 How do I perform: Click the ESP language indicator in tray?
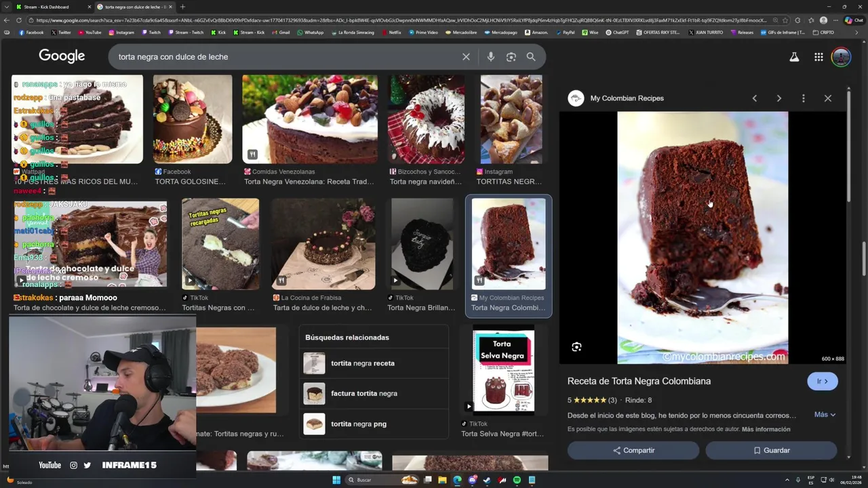pos(811,480)
